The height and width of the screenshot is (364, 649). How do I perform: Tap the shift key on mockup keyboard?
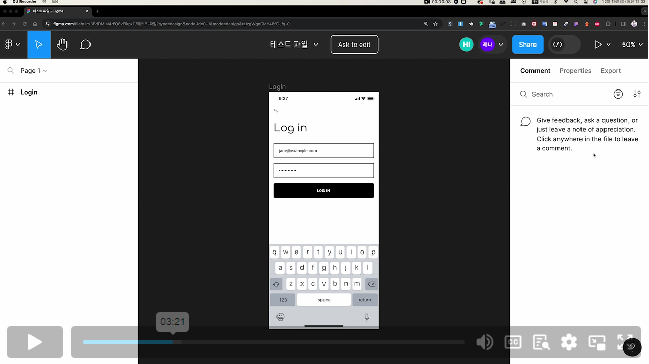(276, 284)
